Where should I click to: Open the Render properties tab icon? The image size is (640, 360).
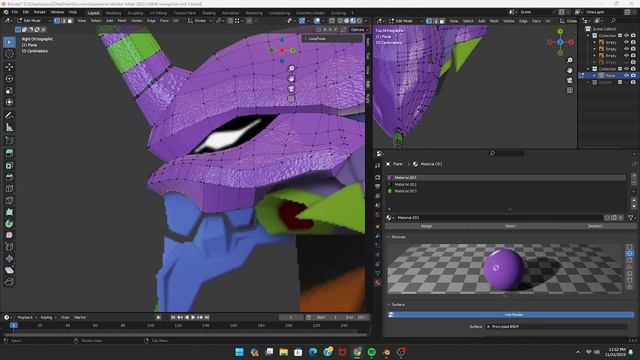point(378,178)
